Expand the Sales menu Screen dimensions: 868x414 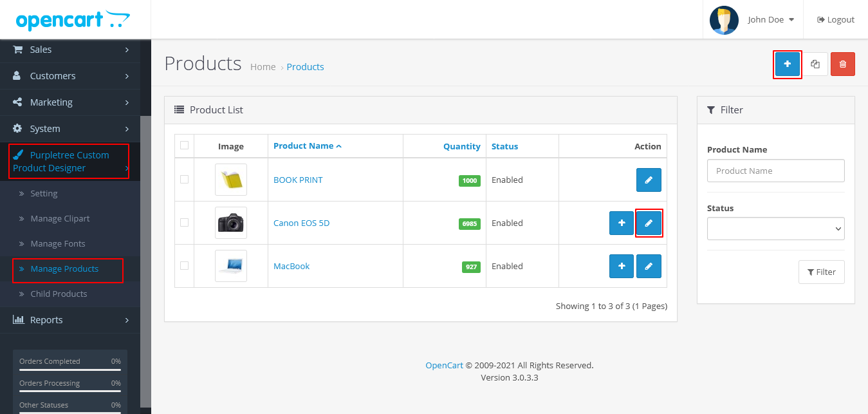click(x=70, y=50)
